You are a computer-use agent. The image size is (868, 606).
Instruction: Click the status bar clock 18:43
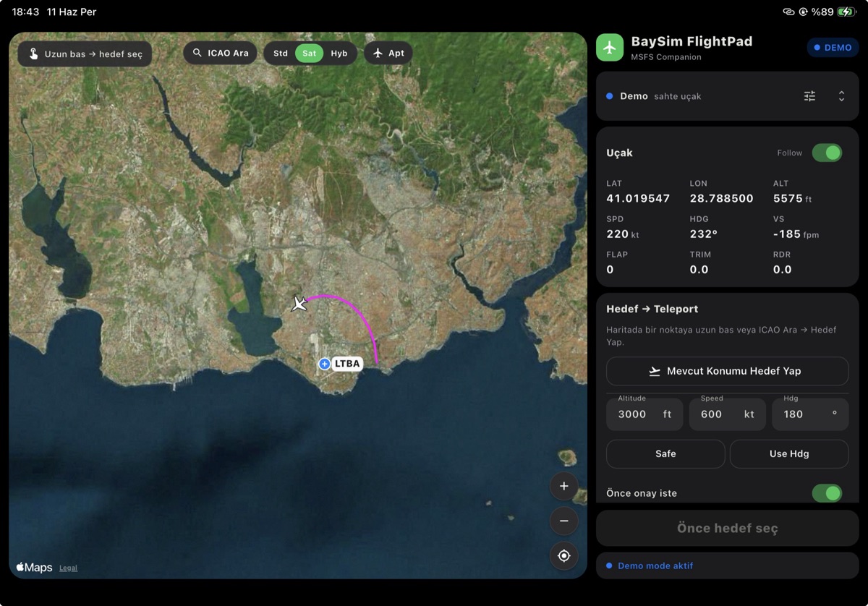25,12
